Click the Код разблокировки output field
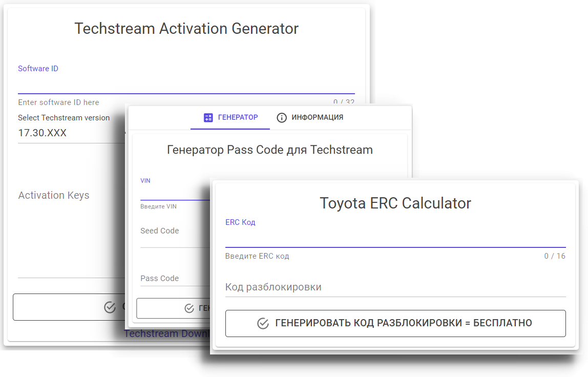 pyautogui.click(x=395, y=287)
